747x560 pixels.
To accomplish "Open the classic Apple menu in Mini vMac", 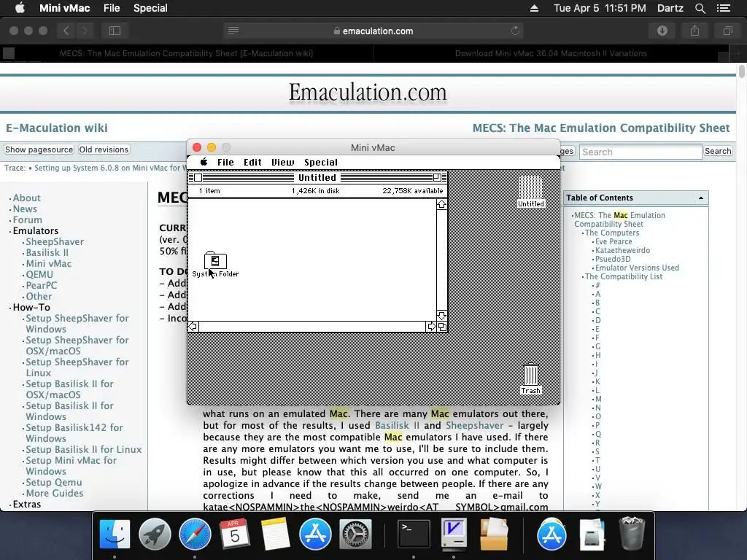I will coord(204,162).
